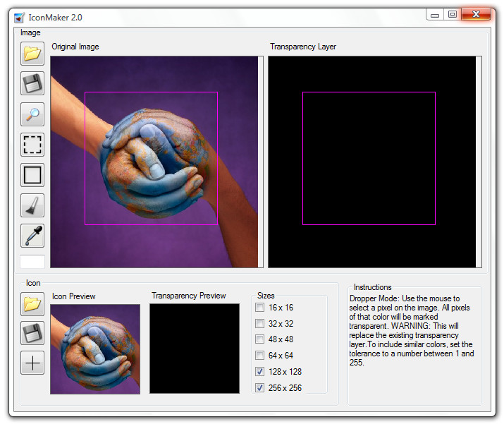Open an image file in Image panel
This screenshot has width=504, height=429.
32,54
